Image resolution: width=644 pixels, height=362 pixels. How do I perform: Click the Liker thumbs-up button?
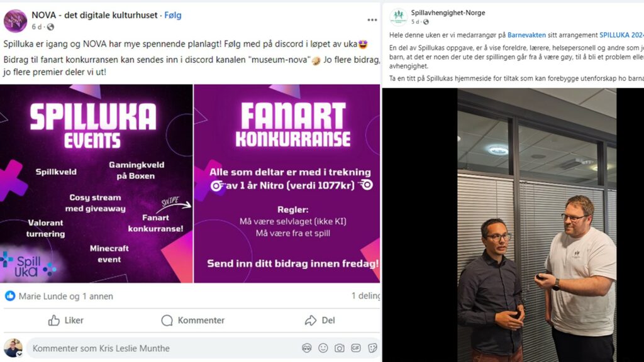coord(65,320)
